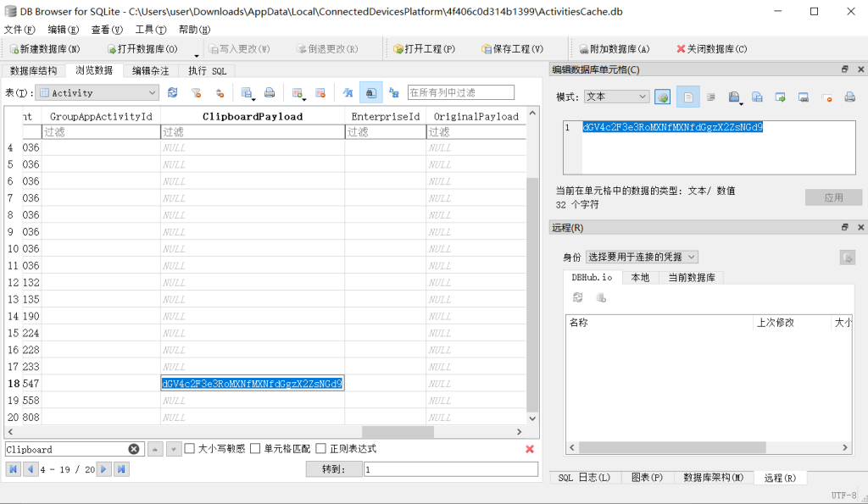The height and width of the screenshot is (504, 868).
Task: Click the 转到 button
Action: pyautogui.click(x=333, y=469)
